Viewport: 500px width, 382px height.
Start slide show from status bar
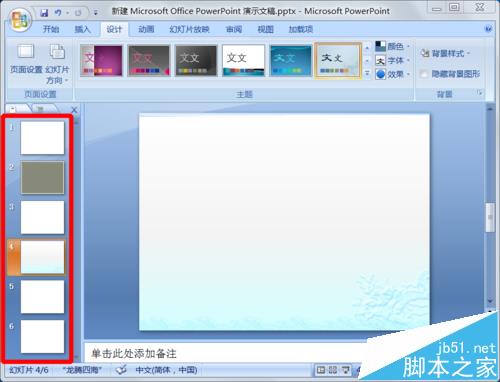tap(346, 370)
